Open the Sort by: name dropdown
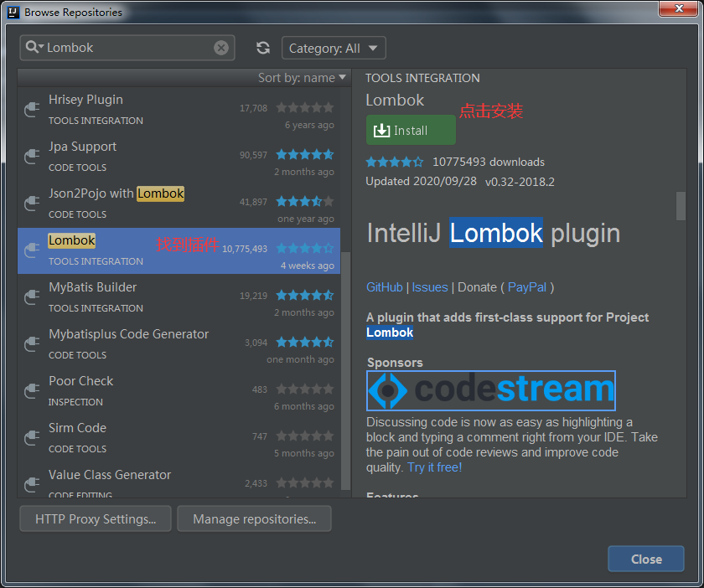The width and height of the screenshot is (704, 588). (x=302, y=78)
